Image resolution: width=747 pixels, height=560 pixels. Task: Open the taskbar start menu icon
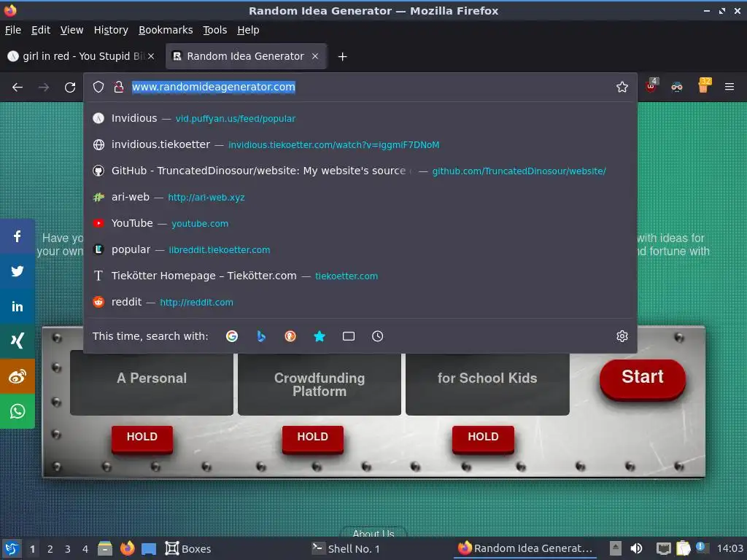tap(12, 548)
